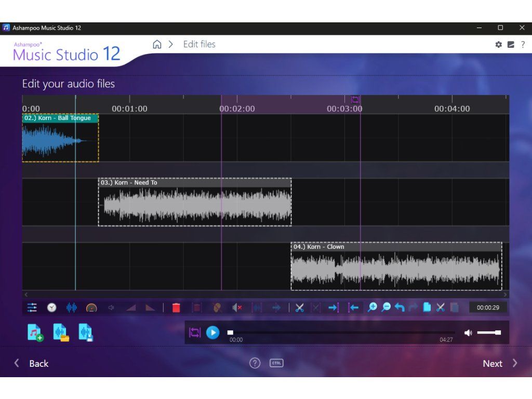Save the audio file

pos(86,332)
